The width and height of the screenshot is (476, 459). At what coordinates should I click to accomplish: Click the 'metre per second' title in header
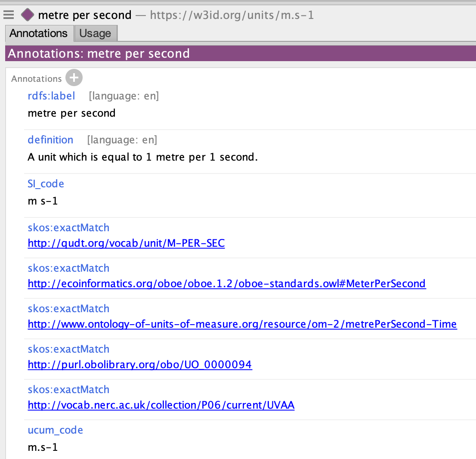click(x=85, y=15)
